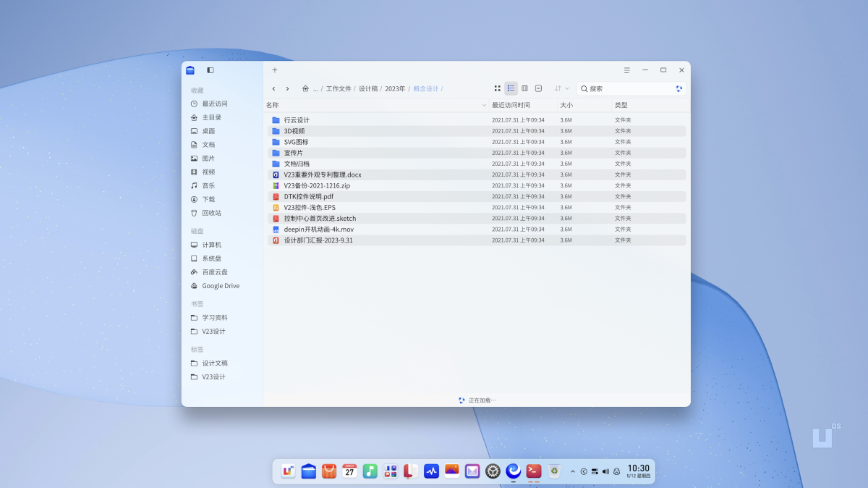Open the App Store icon in dock

click(329, 471)
